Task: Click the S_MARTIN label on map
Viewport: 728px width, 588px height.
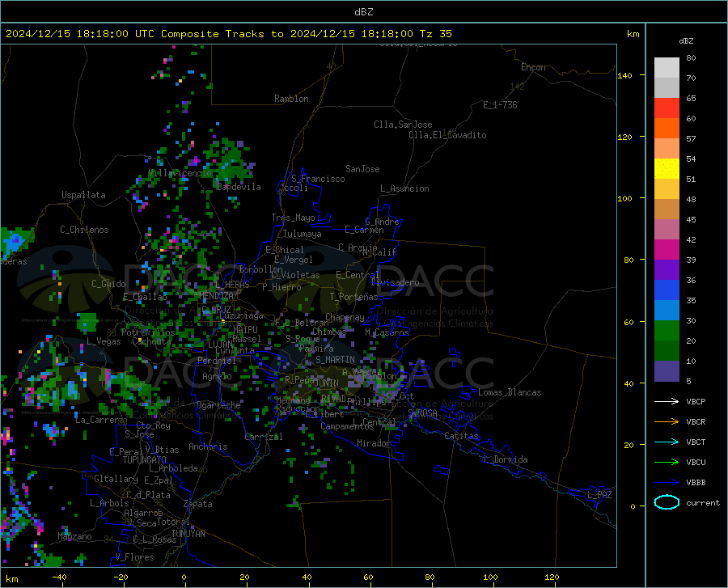Action: tap(335, 360)
